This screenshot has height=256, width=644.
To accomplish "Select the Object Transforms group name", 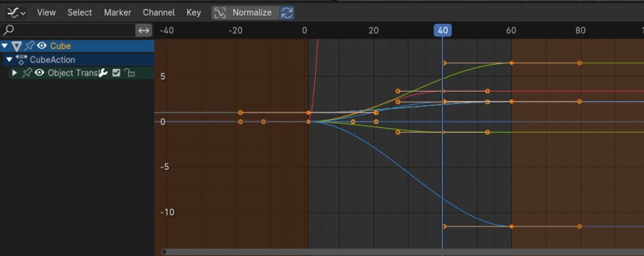I will pyautogui.click(x=72, y=73).
